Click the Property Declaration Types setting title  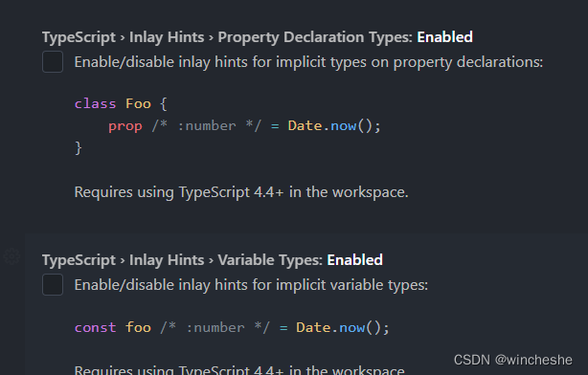coord(258,37)
